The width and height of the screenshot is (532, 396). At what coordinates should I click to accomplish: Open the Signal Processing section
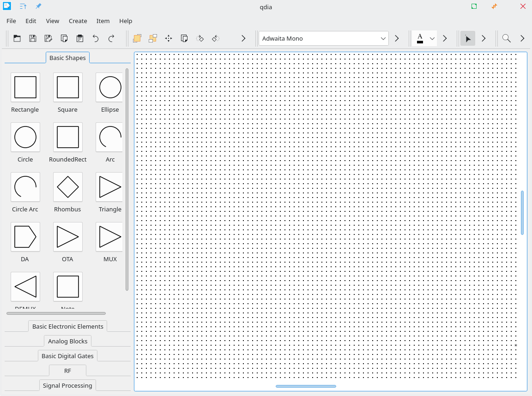67,385
